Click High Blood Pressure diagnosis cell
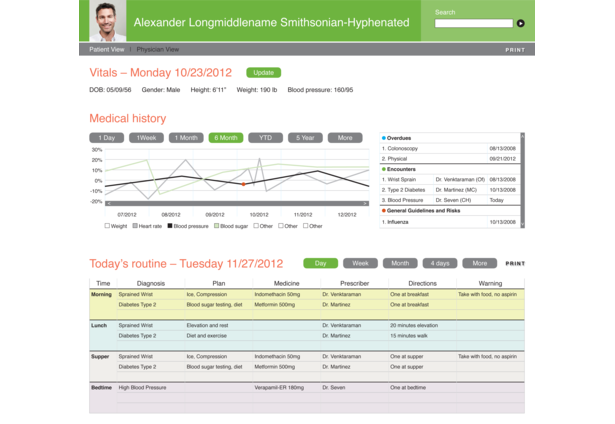 tap(151, 388)
